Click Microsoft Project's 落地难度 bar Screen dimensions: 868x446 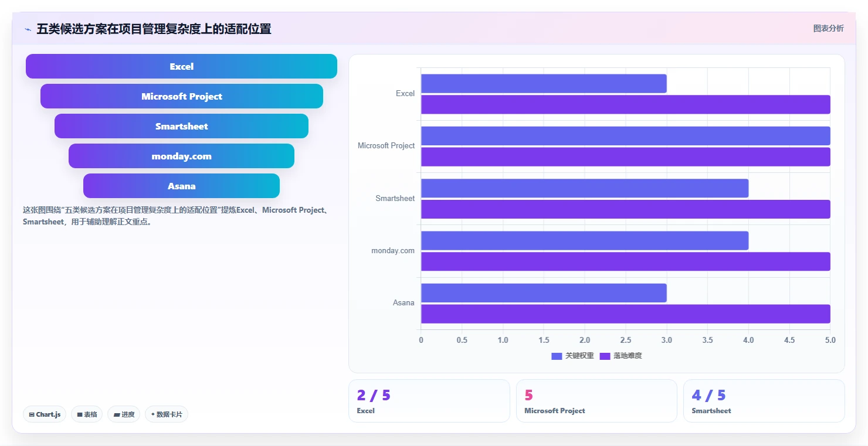(x=626, y=156)
